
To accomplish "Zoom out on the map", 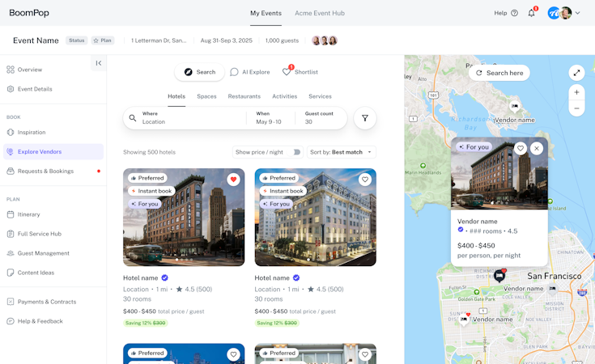I will tap(576, 108).
